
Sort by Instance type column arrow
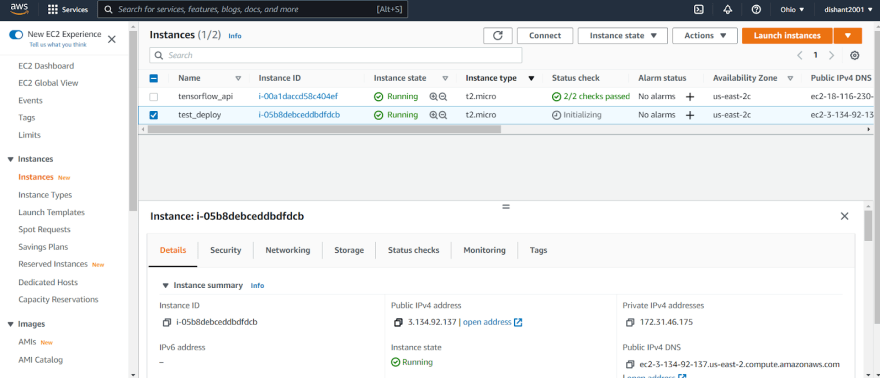[531, 79]
